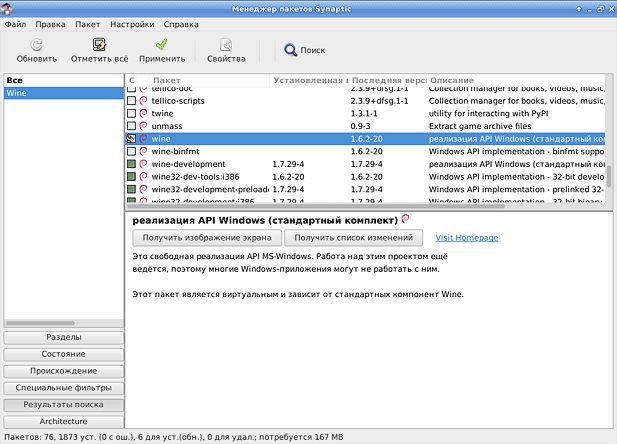Open the Настройки menu
Image resolution: width=617 pixels, height=444 pixels.
(x=132, y=24)
